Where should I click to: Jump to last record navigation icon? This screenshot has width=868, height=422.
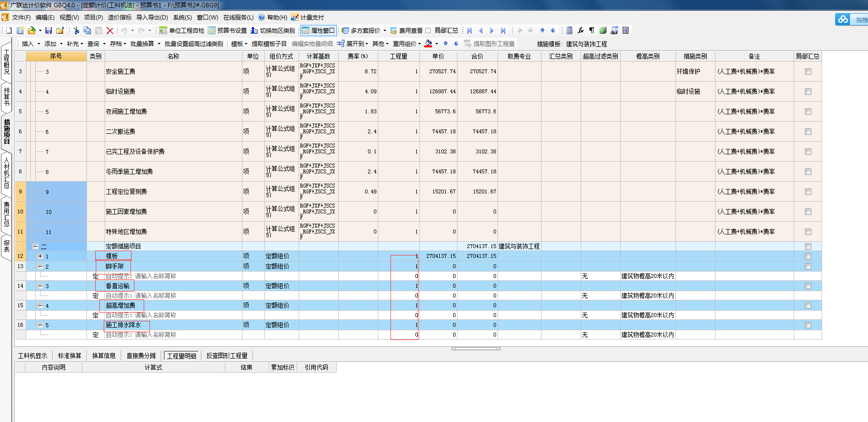[503, 30]
